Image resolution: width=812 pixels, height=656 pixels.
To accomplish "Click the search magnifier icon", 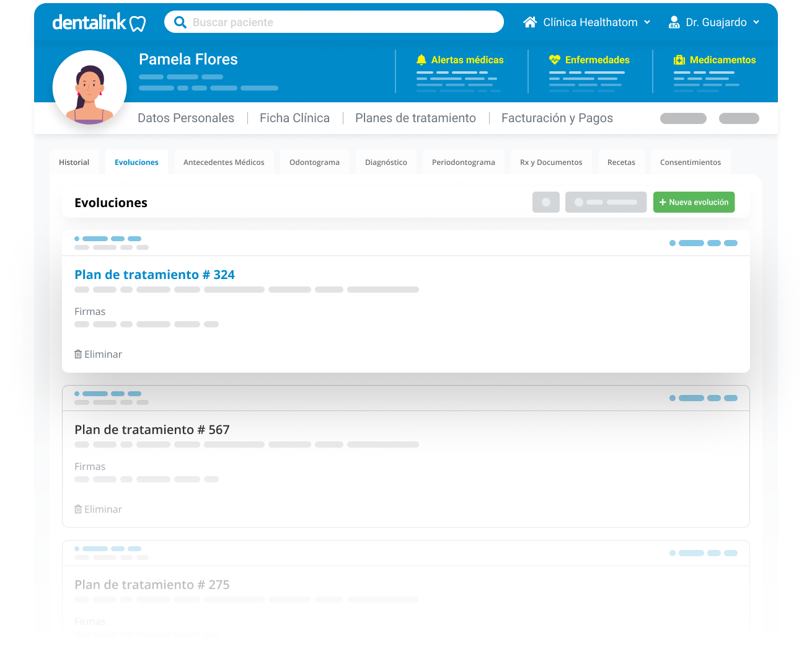I will (x=180, y=22).
